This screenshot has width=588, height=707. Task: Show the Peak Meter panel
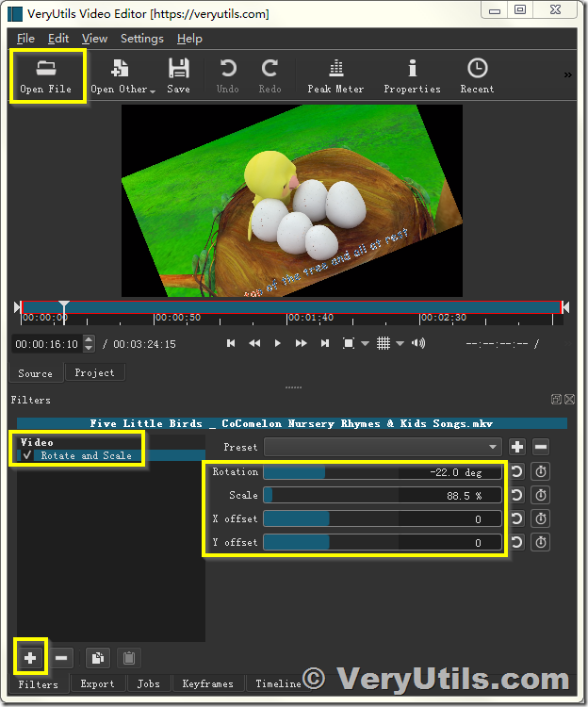click(x=335, y=75)
